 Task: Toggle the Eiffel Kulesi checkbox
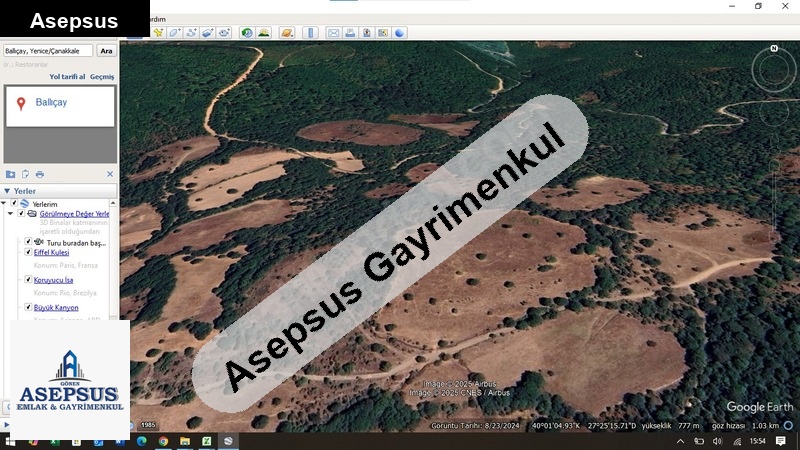point(28,253)
